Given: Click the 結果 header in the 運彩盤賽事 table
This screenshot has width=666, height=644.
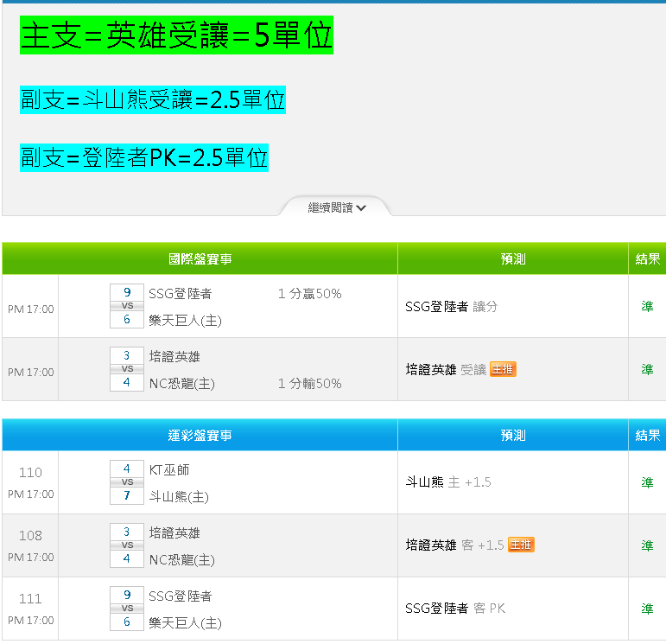Looking at the screenshot, I should (x=647, y=436).
